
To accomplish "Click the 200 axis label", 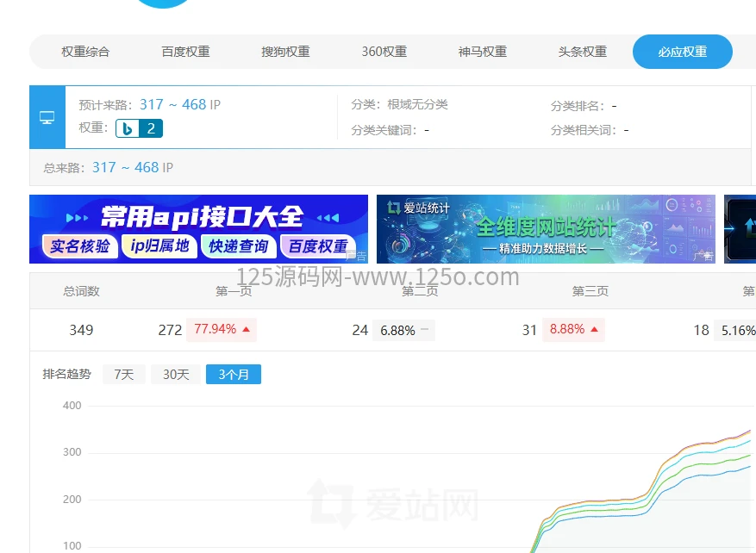I will pyautogui.click(x=72, y=500).
